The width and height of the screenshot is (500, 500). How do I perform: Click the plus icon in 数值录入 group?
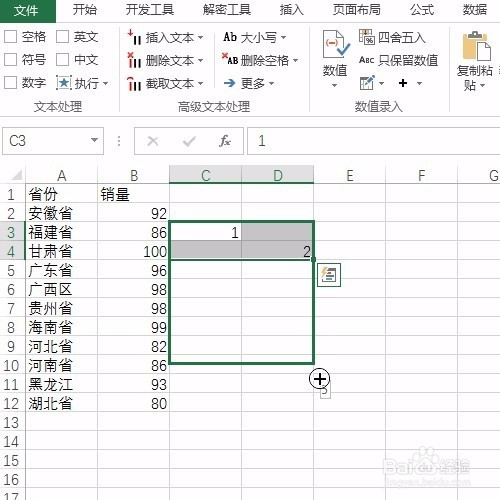pyautogui.click(x=403, y=83)
